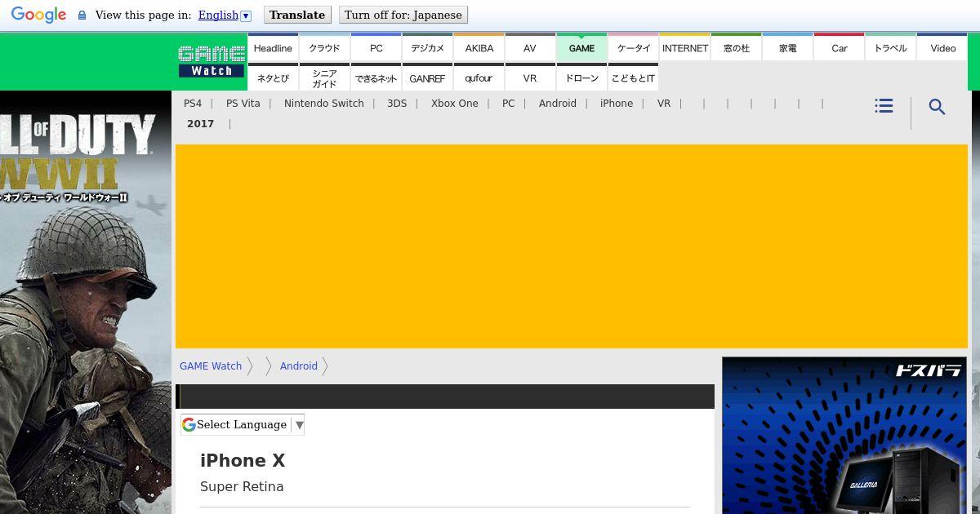Open VR link in category bar
Viewport: 980px width, 514px height.
(x=664, y=104)
